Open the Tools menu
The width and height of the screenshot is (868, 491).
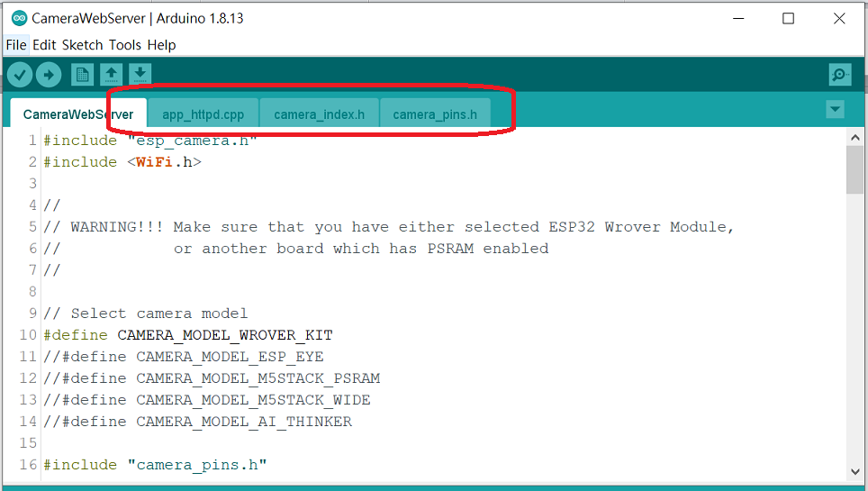[x=125, y=45]
